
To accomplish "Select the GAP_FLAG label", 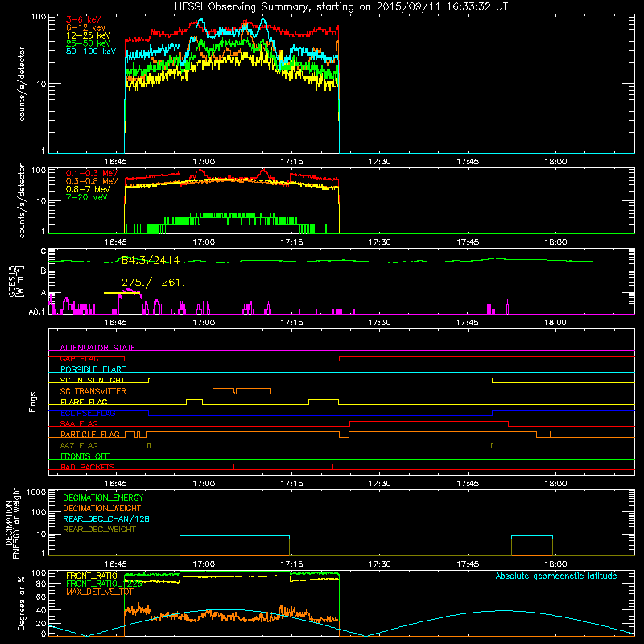I will pyautogui.click(x=79, y=358).
